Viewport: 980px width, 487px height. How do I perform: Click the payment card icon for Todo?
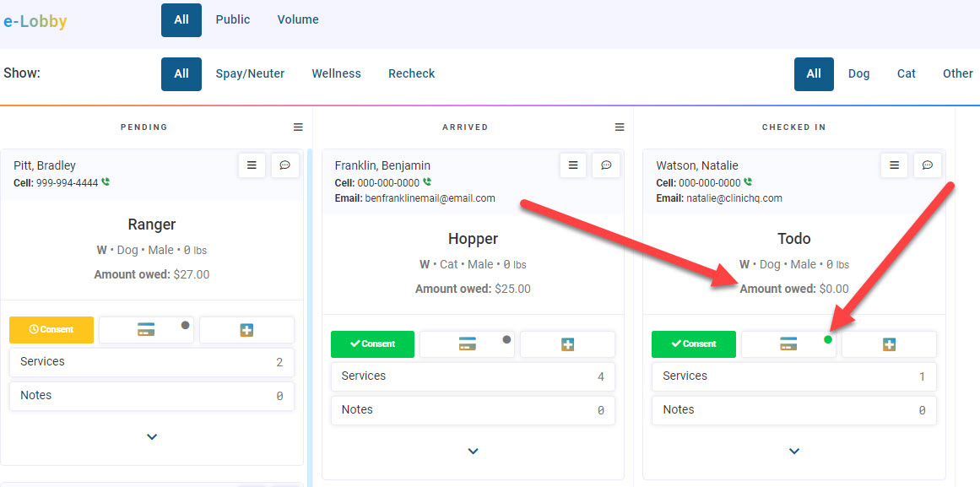(x=788, y=344)
